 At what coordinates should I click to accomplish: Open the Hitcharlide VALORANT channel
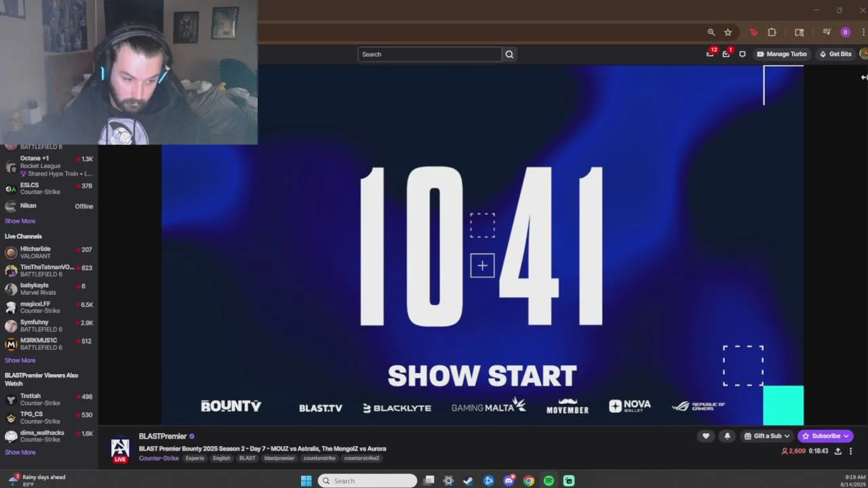pos(49,252)
